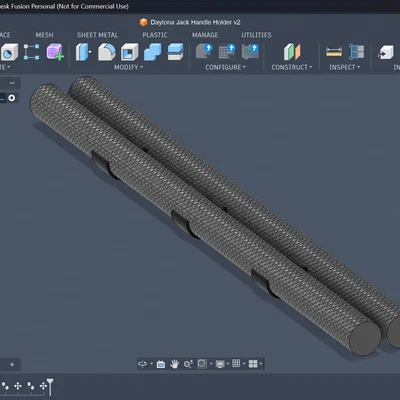Switch to the UTILITIES tab

coord(256,35)
